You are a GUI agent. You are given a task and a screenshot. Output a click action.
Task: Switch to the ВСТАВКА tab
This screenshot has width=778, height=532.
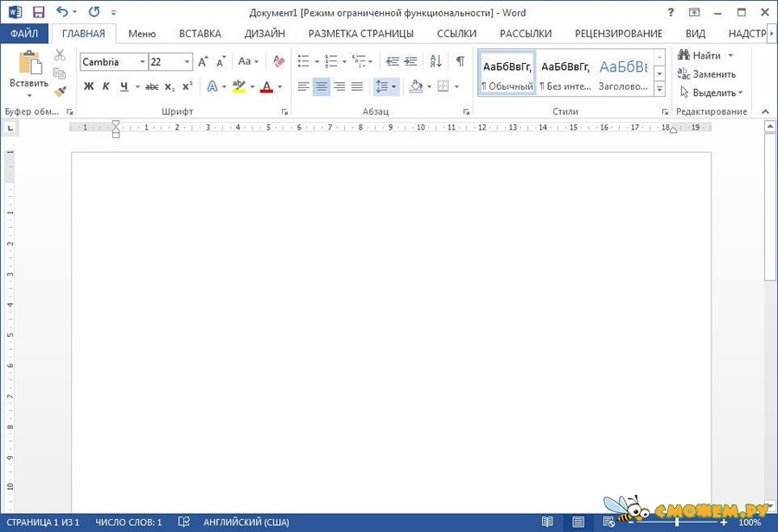(x=200, y=34)
